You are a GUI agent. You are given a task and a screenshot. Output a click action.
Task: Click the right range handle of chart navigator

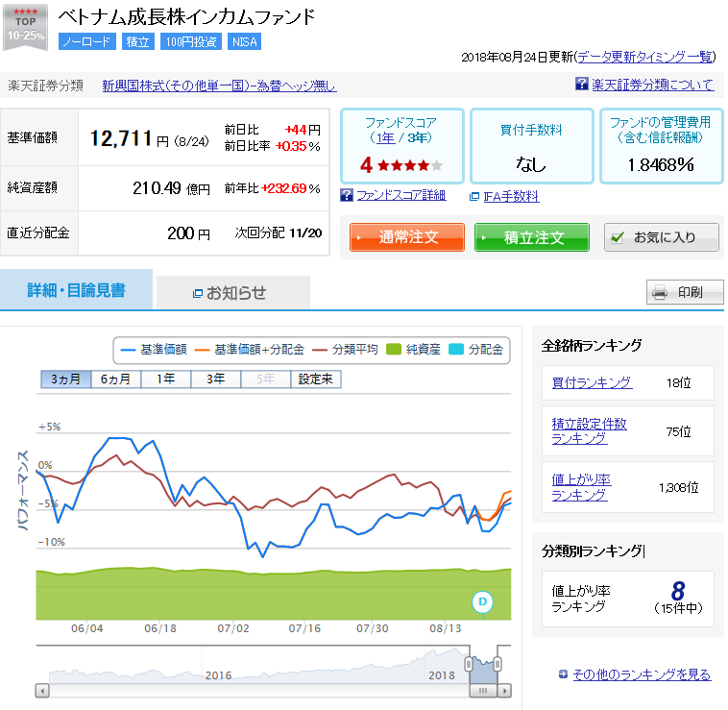pyautogui.click(x=497, y=664)
